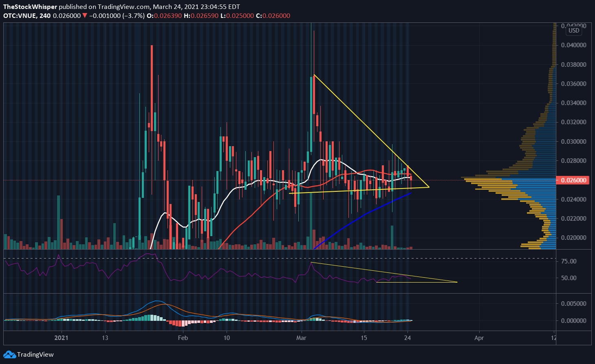The width and height of the screenshot is (595, 364).
Task: Click the C:0.026000 close value
Action: click(x=273, y=16)
